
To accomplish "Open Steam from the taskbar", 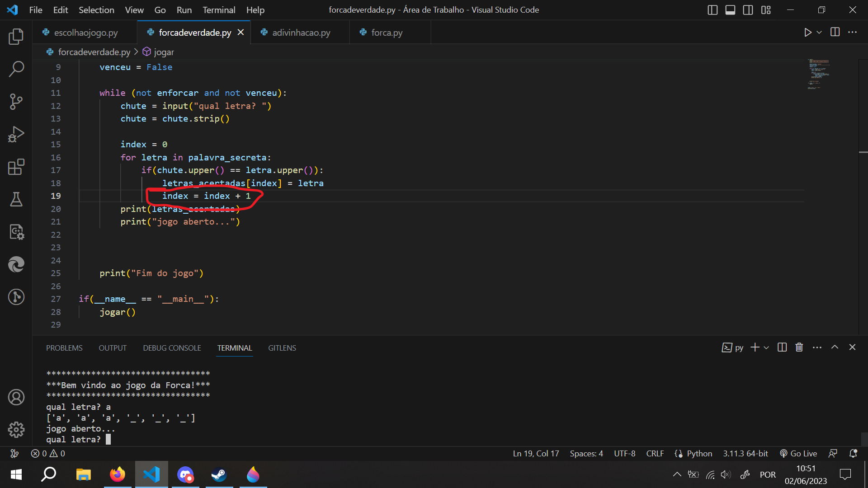I will [219, 474].
